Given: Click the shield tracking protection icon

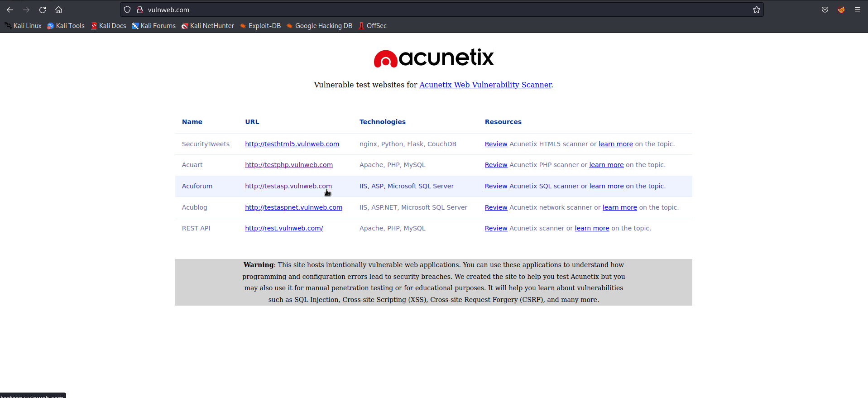Looking at the screenshot, I should pos(127,10).
